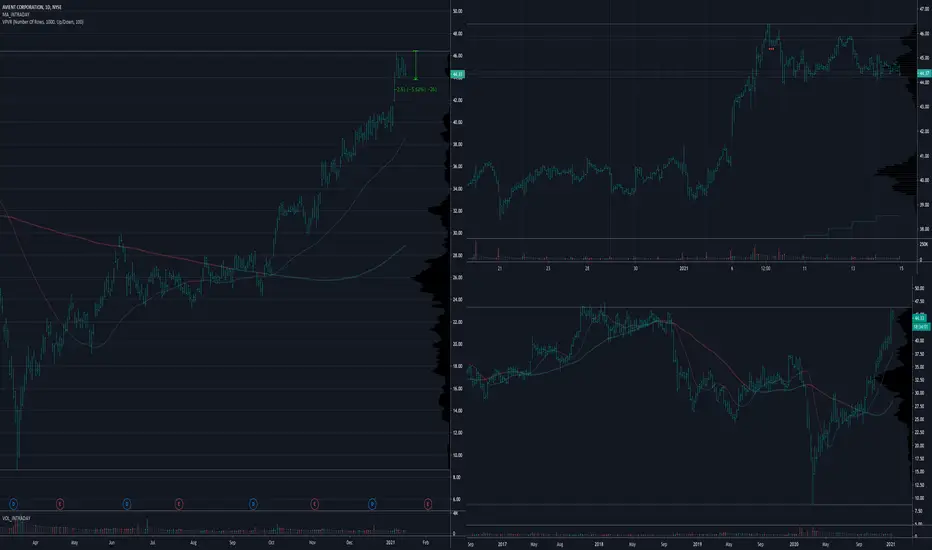
Task: Click the Jun label on the left chart time axis
Action: click(x=112, y=542)
